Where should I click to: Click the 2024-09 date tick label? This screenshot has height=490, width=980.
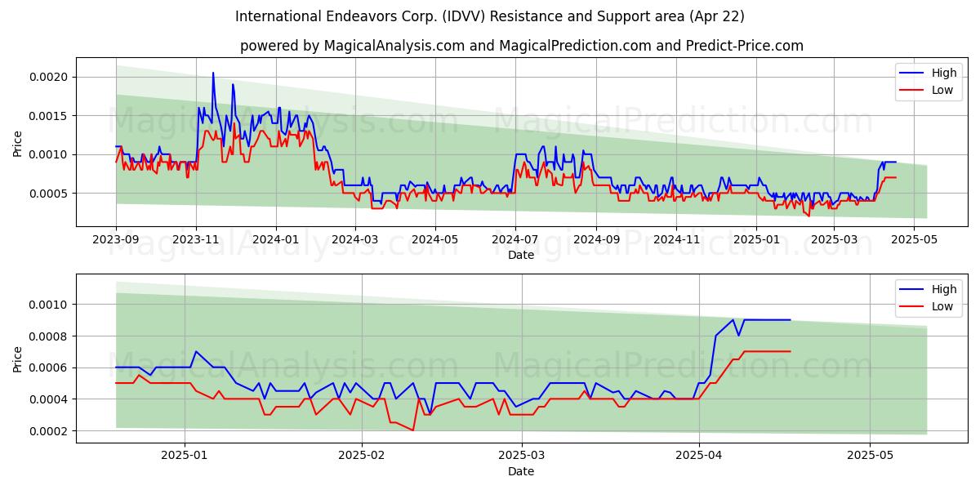click(595, 239)
